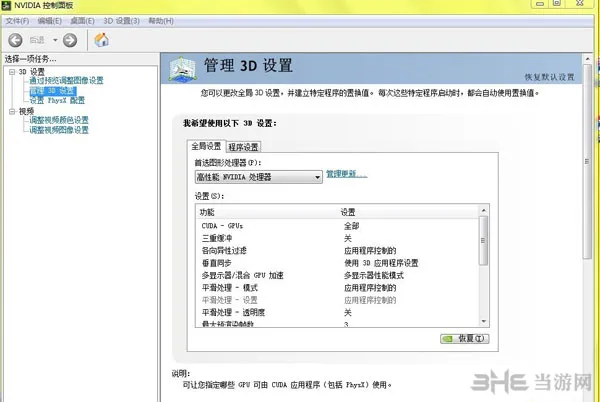This screenshot has height=402, width=600.
Task: Open the 文件(F) menu
Action: [x=17, y=21]
